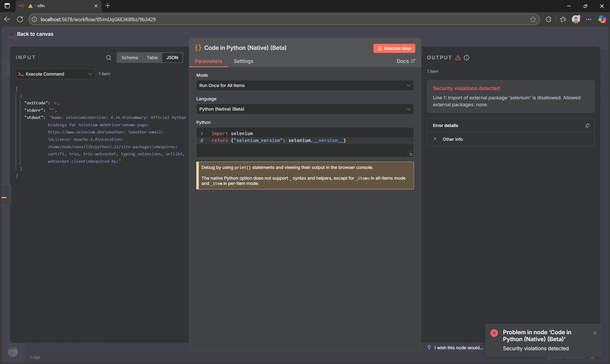Viewport: 610px width, 364px height.
Task: Pop out the Python code editor
Action: [x=411, y=154]
